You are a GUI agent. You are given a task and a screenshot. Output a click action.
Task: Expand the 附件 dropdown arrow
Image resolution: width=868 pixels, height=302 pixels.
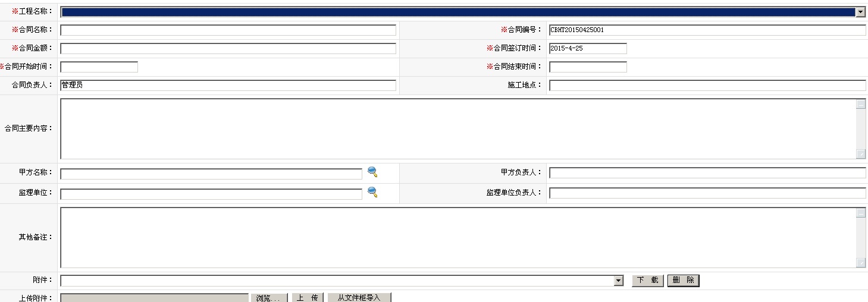(x=619, y=281)
